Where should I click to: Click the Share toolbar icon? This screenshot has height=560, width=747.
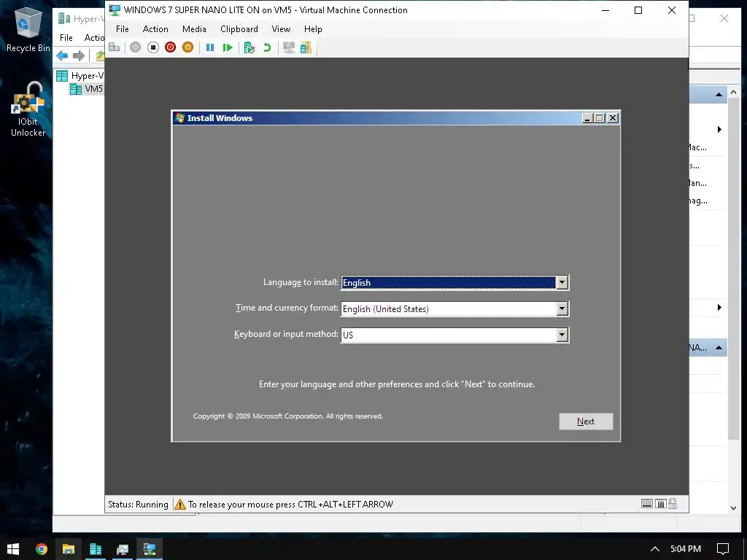306,47
